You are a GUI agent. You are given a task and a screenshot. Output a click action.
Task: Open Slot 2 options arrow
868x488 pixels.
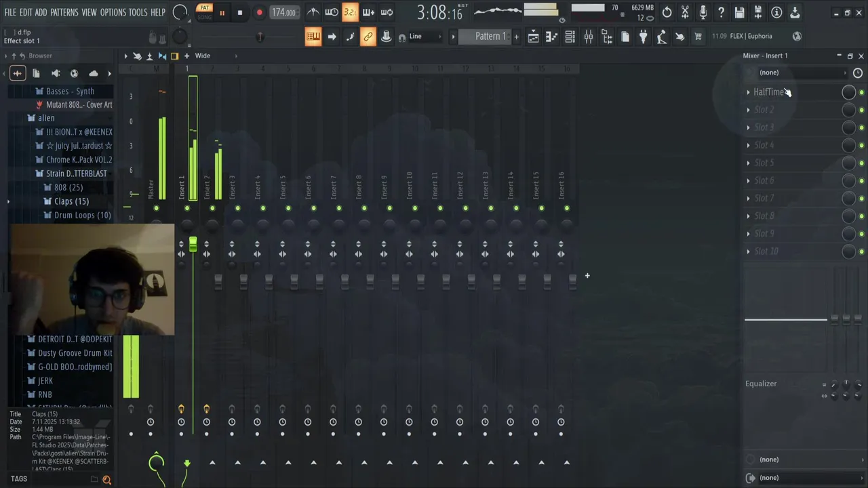749,110
